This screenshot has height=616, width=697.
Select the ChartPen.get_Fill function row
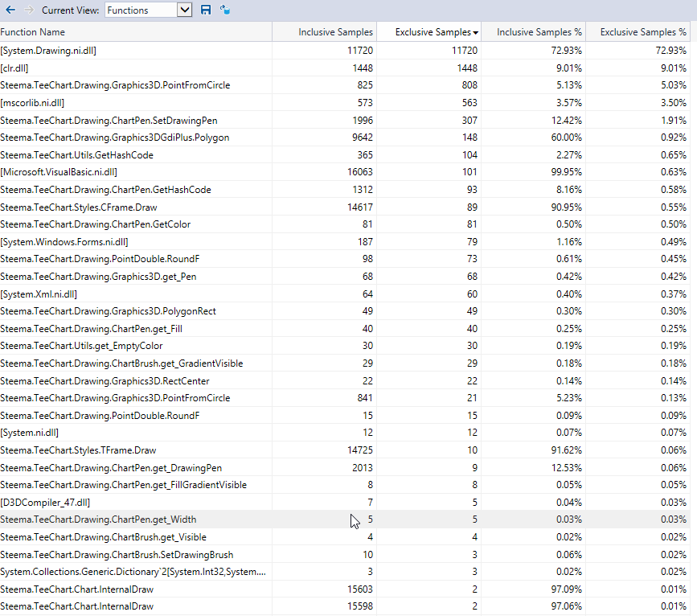345,329
